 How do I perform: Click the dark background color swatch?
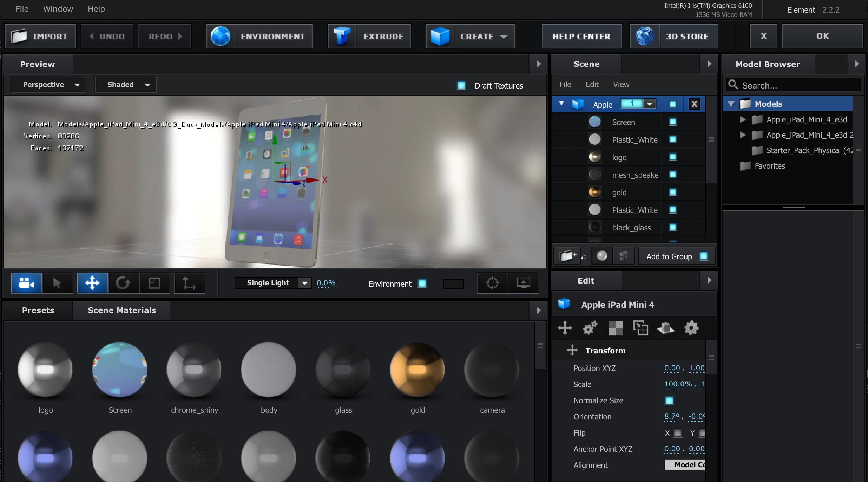click(x=453, y=284)
